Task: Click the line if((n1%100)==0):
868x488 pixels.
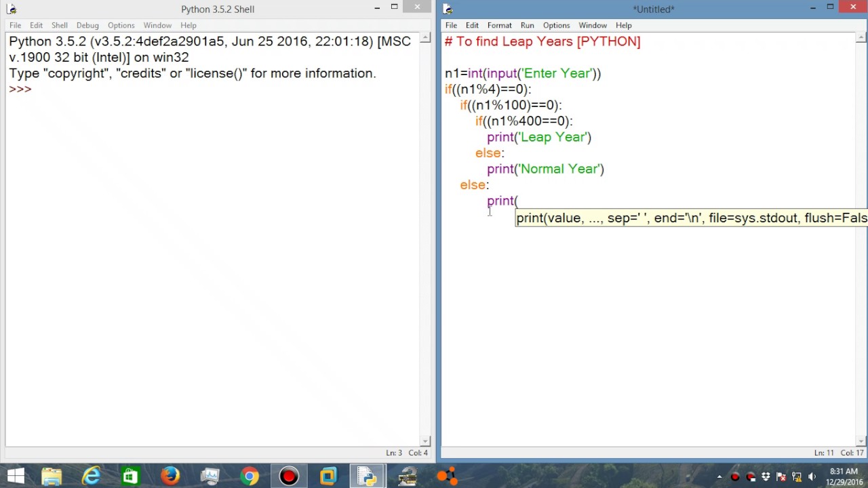Action: pyautogui.click(x=511, y=105)
